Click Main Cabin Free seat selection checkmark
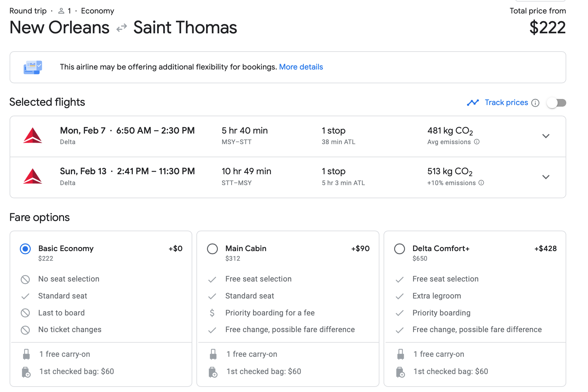 (212, 280)
